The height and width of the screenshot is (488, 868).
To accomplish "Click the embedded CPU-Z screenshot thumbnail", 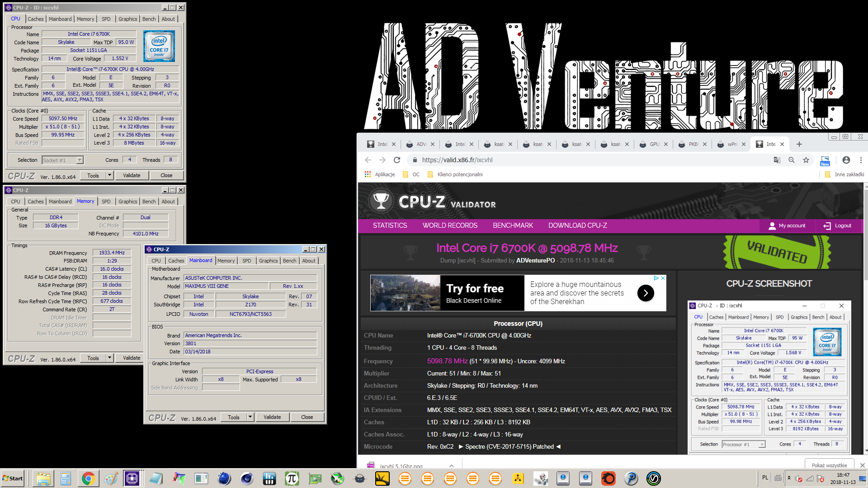I will [x=769, y=377].
